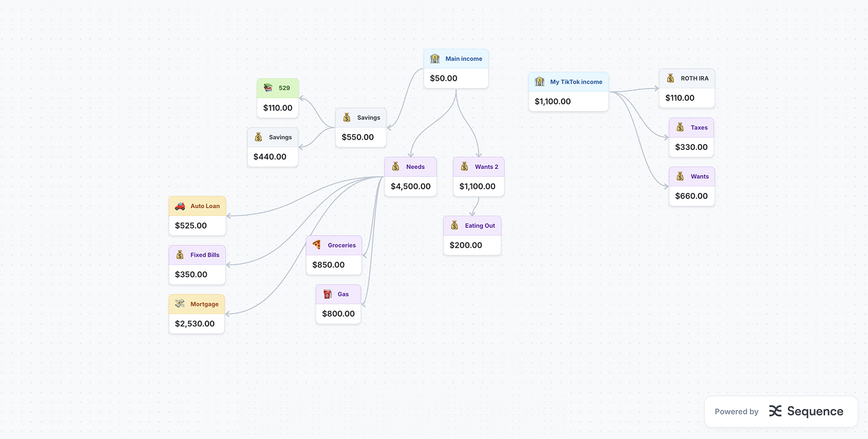Click the pizza slice icon on Groceries

click(317, 245)
